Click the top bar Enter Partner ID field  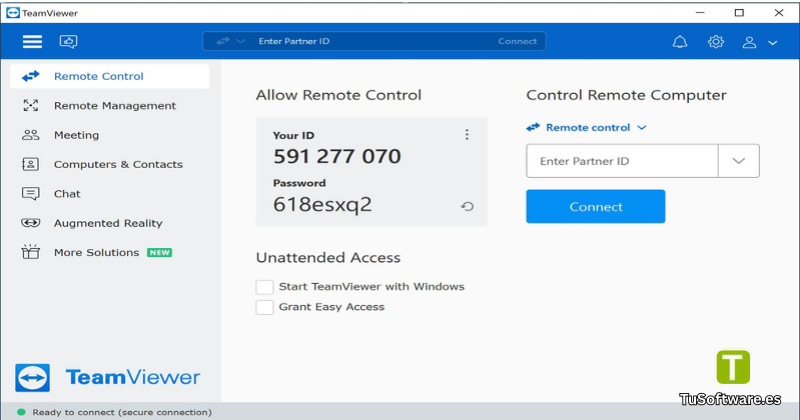(x=372, y=41)
